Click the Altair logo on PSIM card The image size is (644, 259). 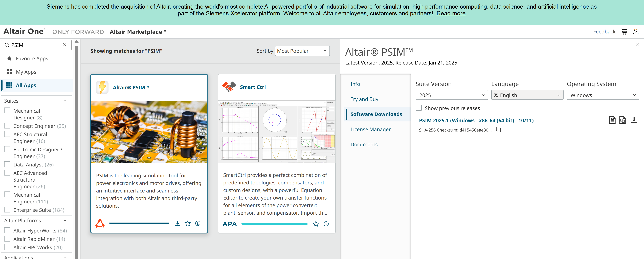coord(100,223)
